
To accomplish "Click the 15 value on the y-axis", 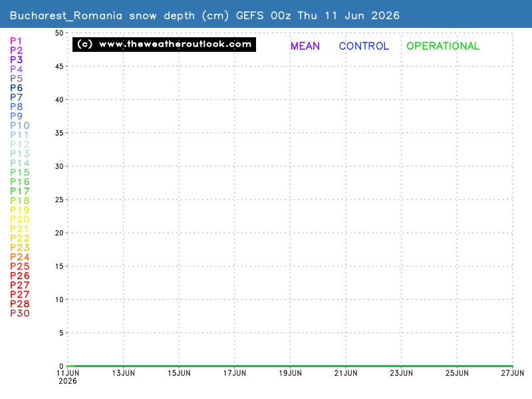I will click(59, 267).
